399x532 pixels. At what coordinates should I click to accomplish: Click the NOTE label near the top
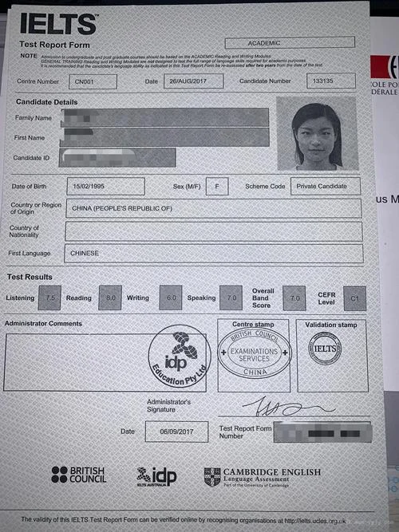[x=29, y=56]
